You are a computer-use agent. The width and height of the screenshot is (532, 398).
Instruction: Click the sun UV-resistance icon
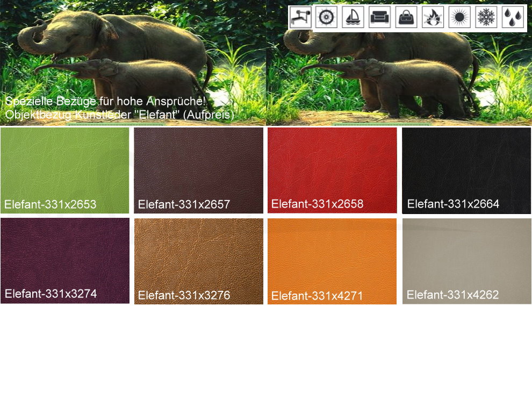459,17
